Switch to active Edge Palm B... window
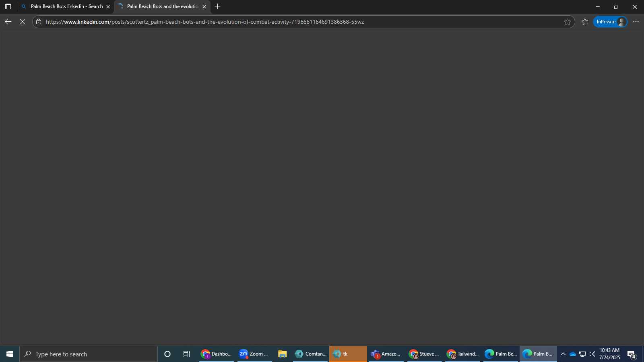The width and height of the screenshot is (644, 362). coord(538,354)
